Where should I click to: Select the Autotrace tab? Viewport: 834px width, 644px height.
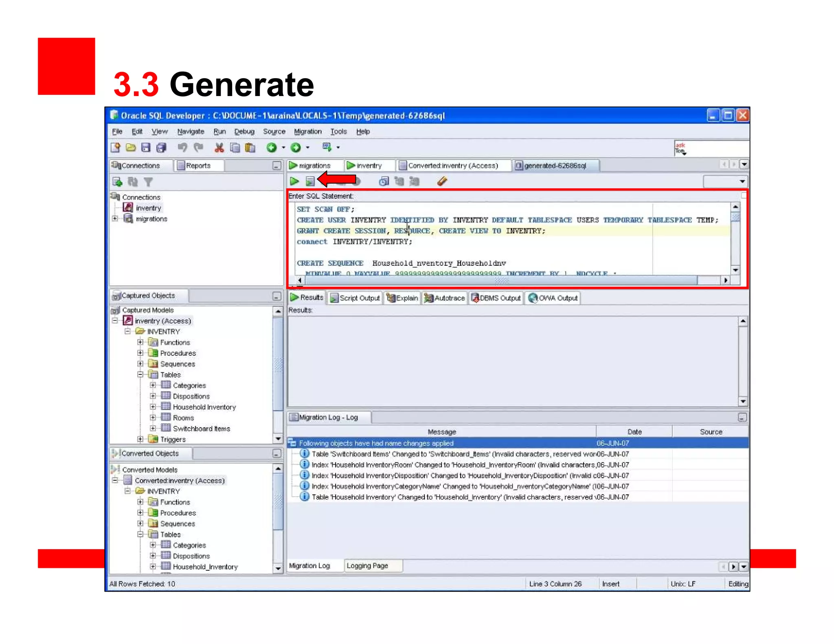[x=445, y=298]
